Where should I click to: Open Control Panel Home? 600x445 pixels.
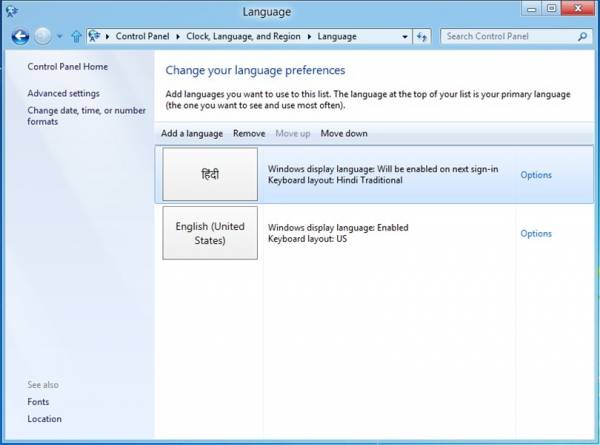pyautogui.click(x=67, y=67)
